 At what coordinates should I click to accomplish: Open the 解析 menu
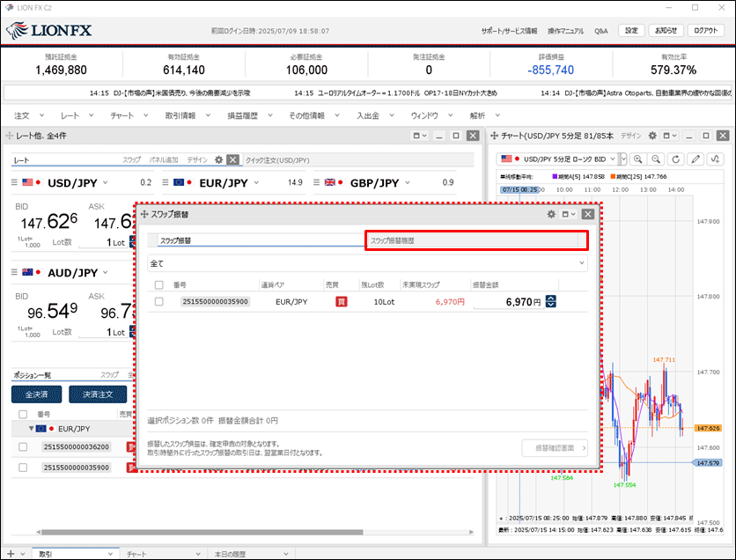484,115
